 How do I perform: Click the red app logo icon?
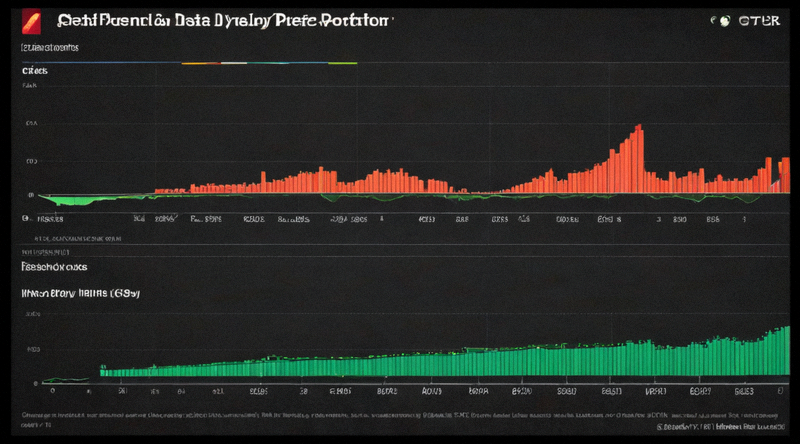[x=31, y=22]
